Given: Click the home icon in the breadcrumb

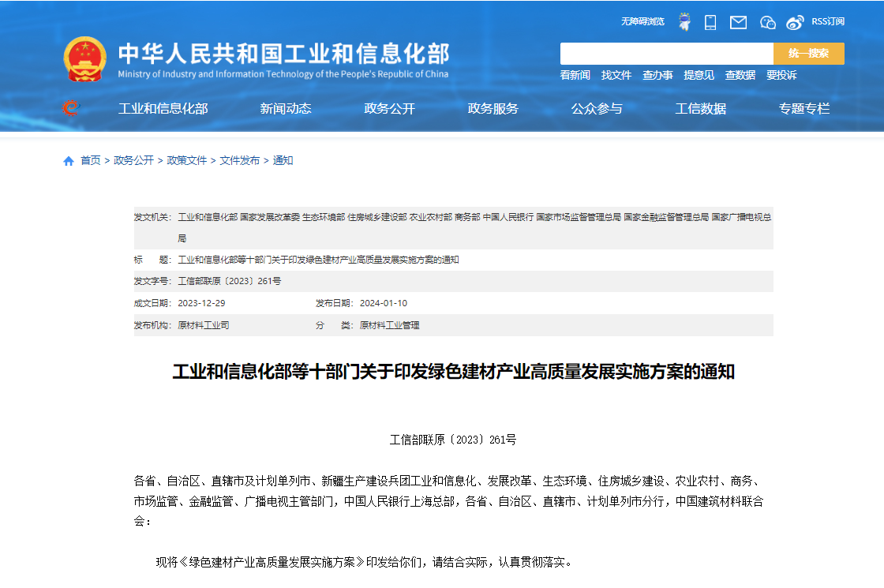Looking at the screenshot, I should [x=68, y=161].
